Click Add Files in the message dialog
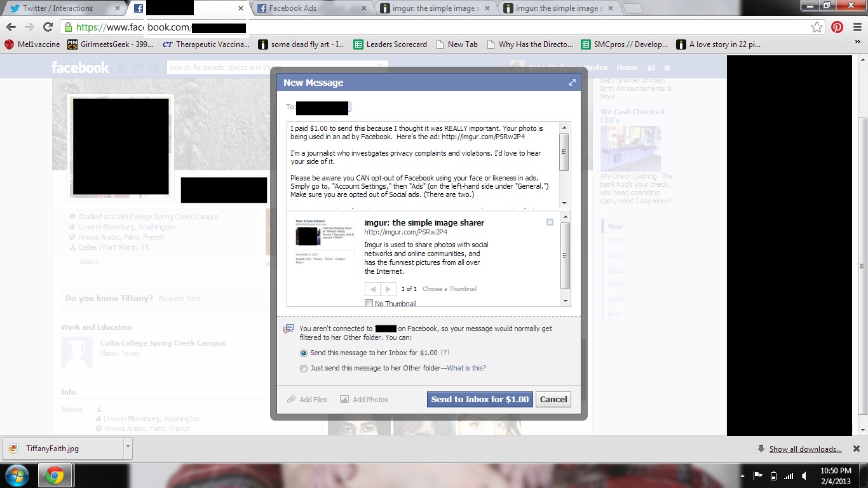 pyautogui.click(x=307, y=400)
